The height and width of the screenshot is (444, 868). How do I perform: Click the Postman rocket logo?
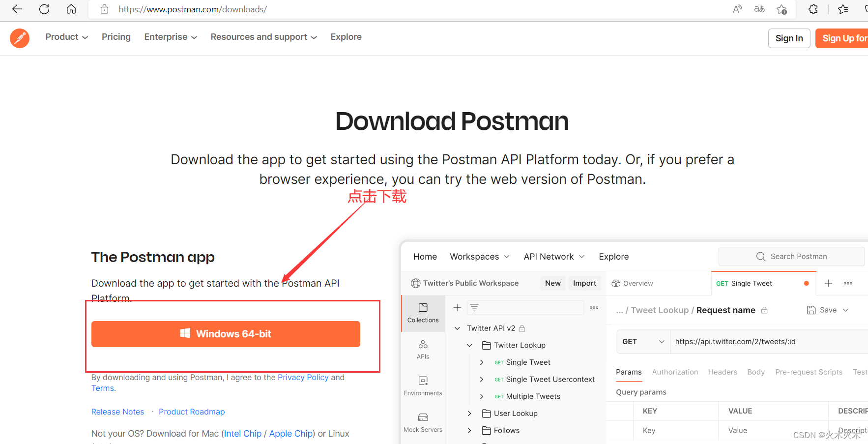(20, 38)
